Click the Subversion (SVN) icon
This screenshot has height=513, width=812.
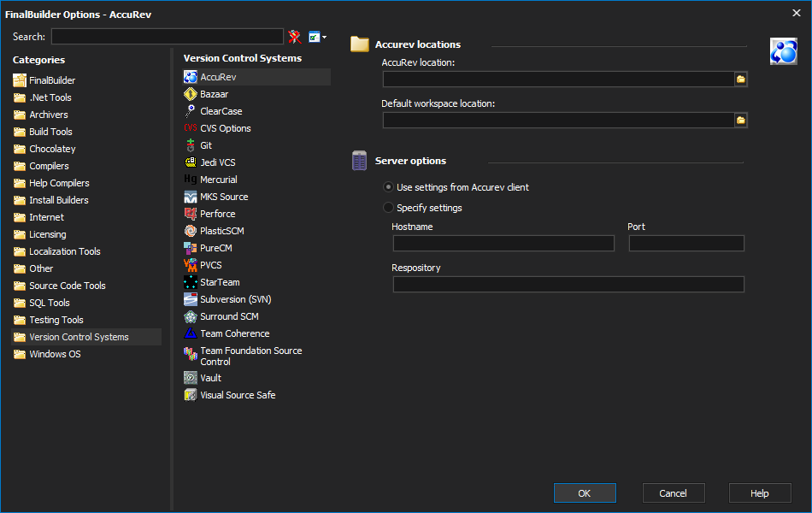click(x=191, y=299)
